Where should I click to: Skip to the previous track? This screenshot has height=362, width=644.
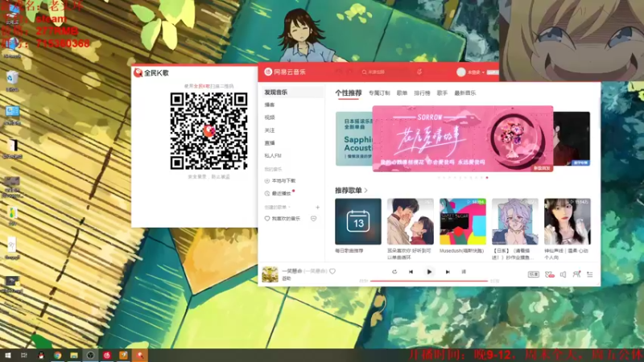click(411, 272)
